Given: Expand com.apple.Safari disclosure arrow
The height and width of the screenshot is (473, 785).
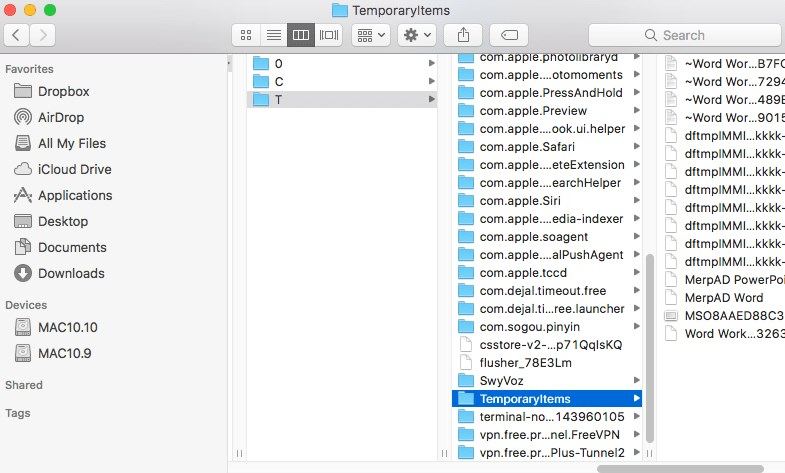Looking at the screenshot, I should click(x=636, y=147).
